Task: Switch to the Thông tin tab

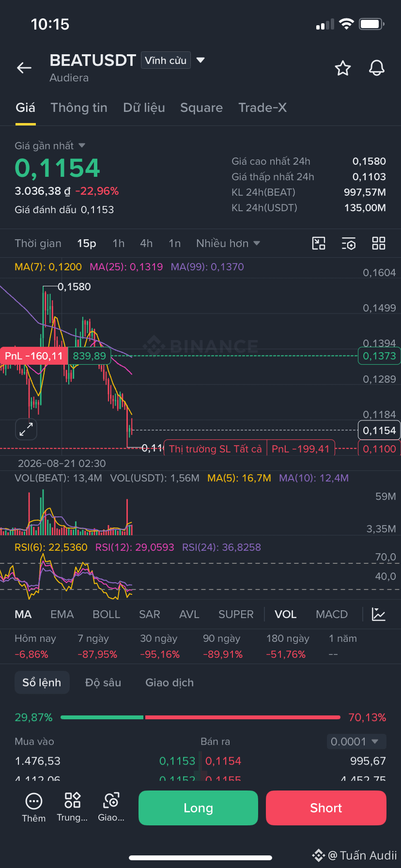Action: coord(79,108)
